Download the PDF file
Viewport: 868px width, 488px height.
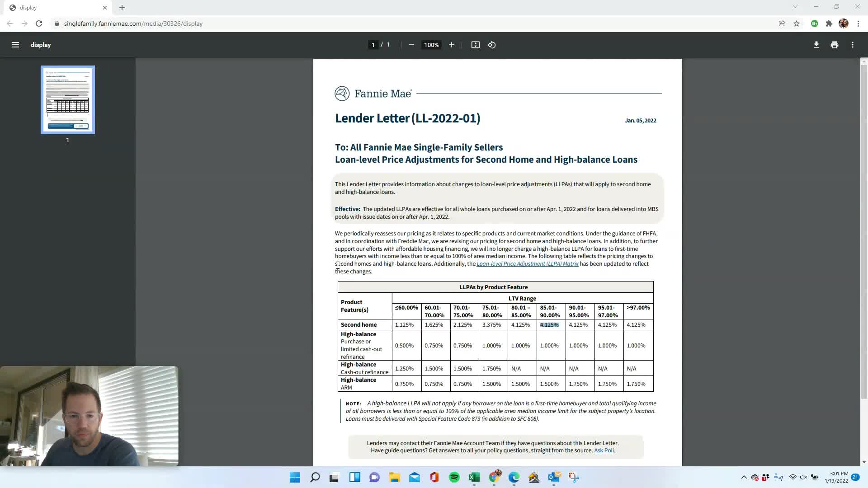(x=816, y=45)
